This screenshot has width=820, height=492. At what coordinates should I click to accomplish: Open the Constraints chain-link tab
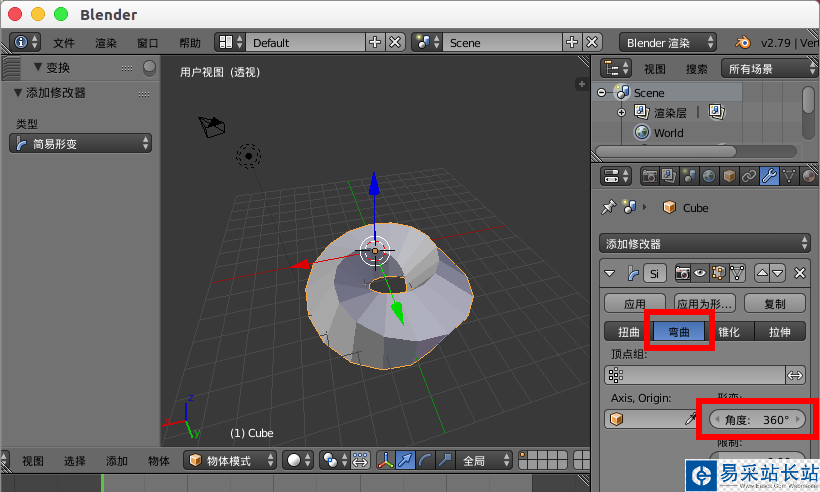749,176
